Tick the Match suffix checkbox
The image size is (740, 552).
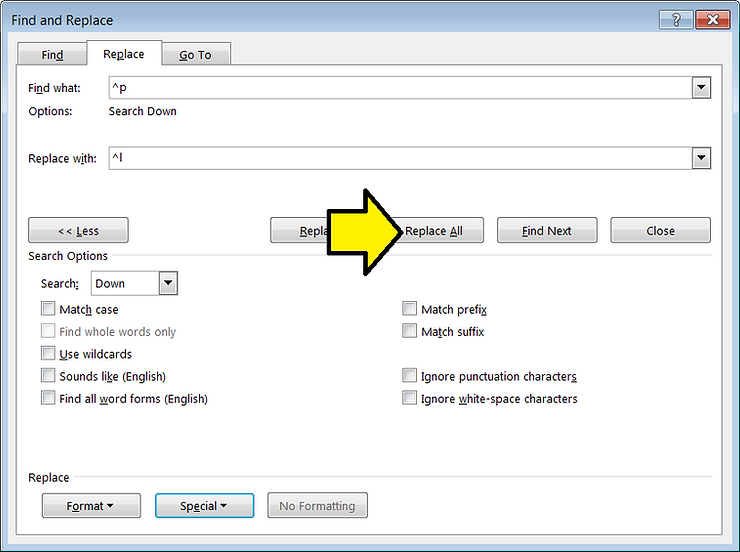(410, 332)
